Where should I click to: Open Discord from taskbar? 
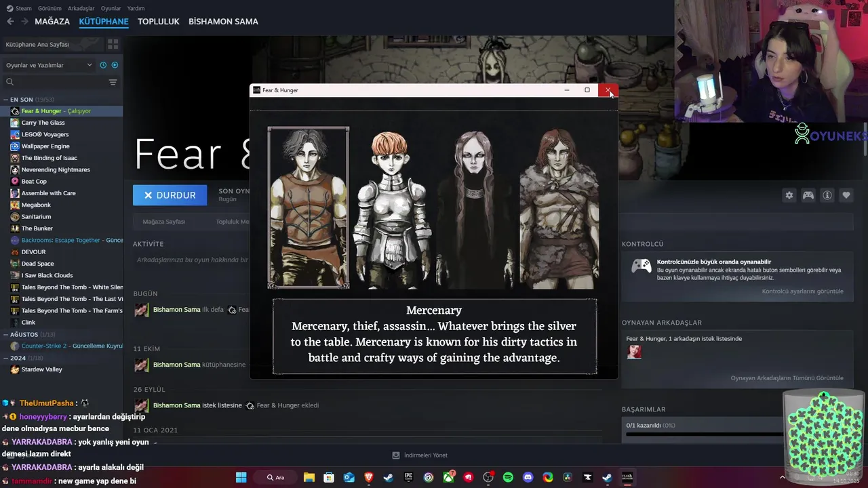pyautogui.click(x=528, y=477)
